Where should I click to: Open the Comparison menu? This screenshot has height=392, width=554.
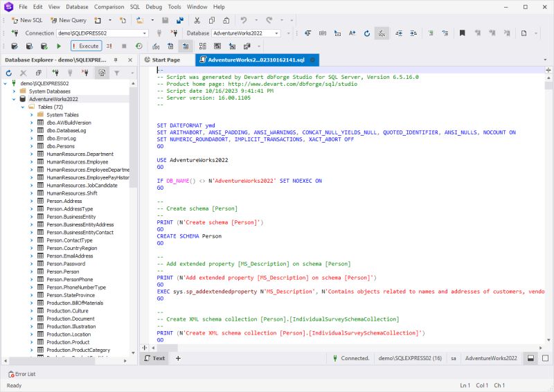(109, 7)
